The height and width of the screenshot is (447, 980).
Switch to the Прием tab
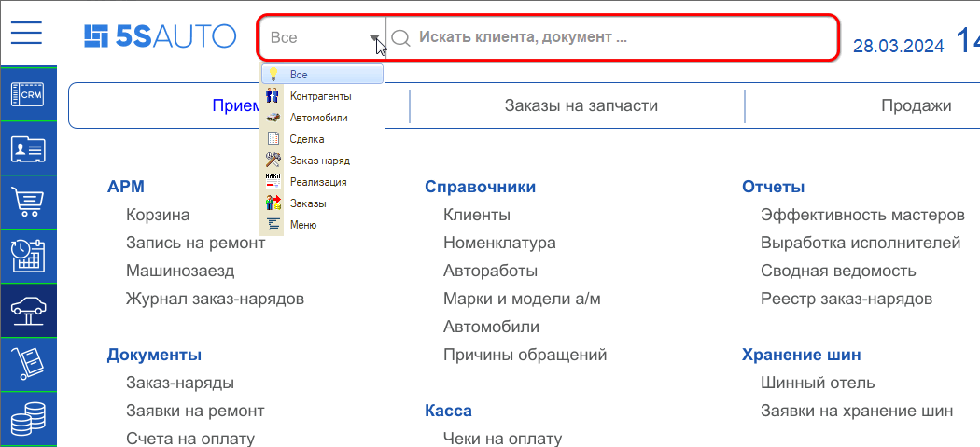pos(236,105)
